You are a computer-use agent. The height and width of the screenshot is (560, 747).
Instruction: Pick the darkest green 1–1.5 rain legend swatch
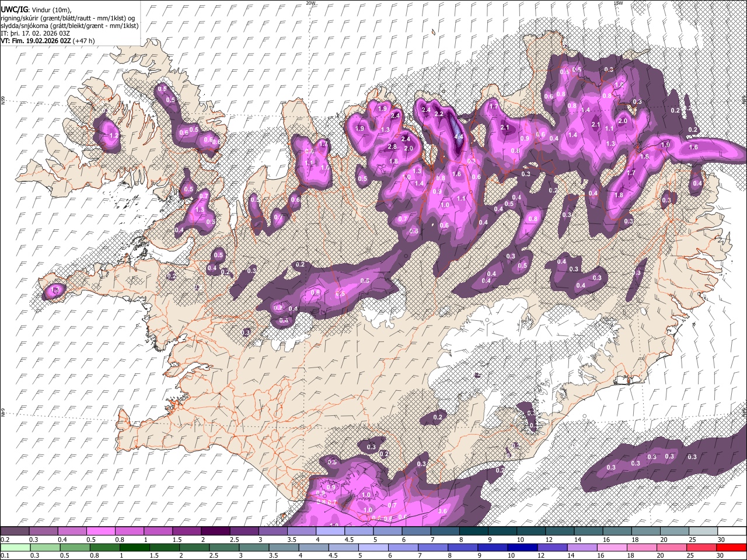tap(134, 547)
